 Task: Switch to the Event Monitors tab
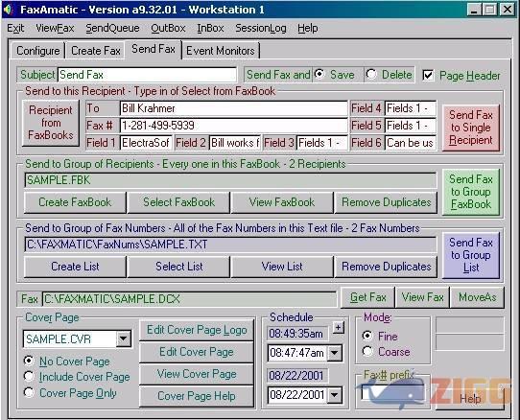[x=221, y=51]
